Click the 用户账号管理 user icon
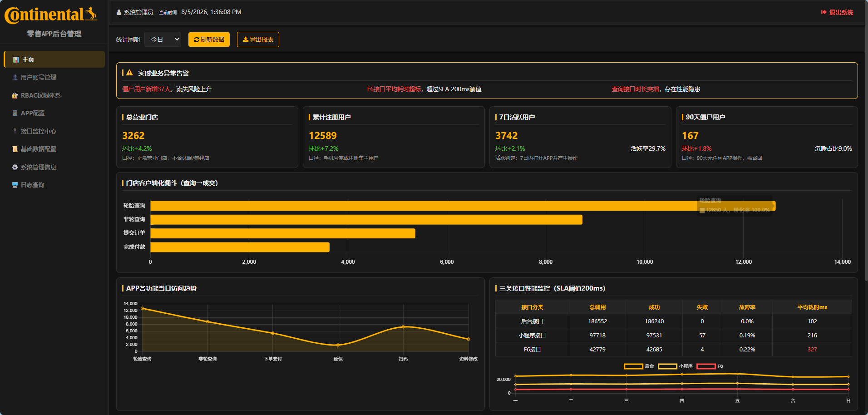Viewport: 868px width, 415px height. pyautogui.click(x=15, y=77)
